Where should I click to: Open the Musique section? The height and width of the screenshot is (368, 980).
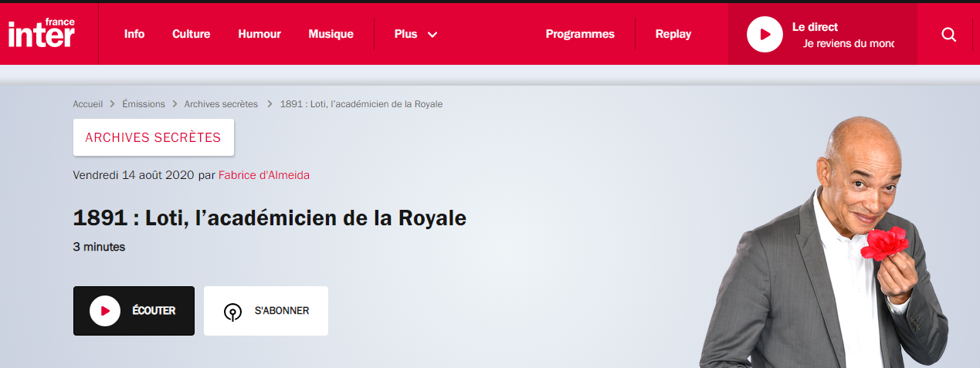(x=331, y=34)
